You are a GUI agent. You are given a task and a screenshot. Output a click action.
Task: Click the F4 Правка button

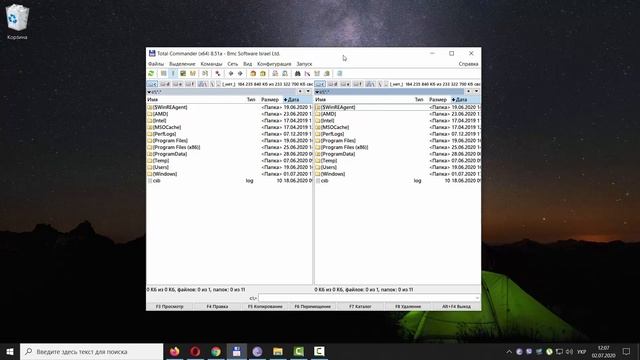point(217,307)
